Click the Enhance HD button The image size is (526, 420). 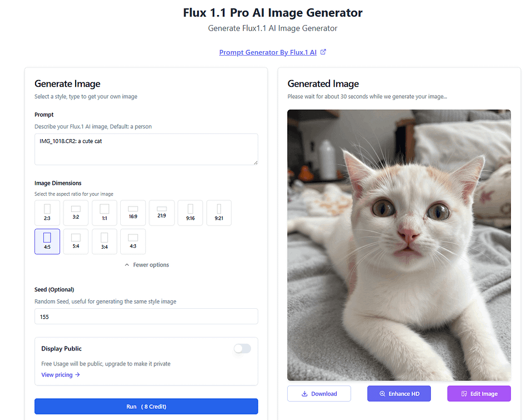pos(399,393)
